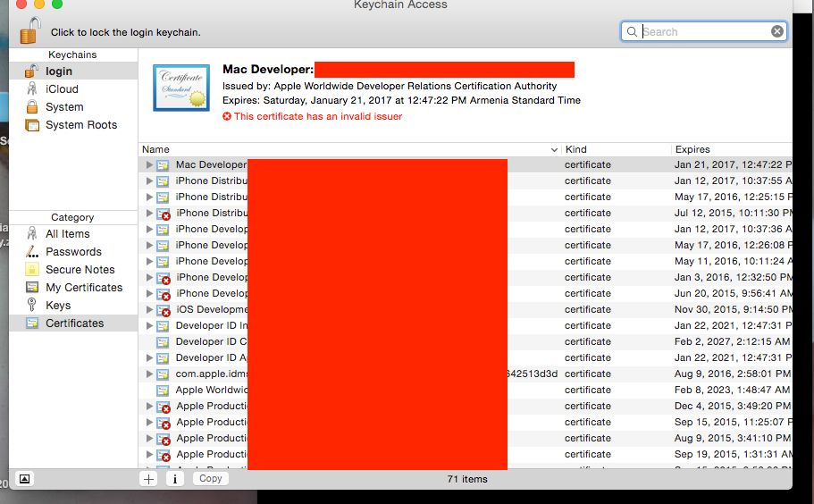Click the invalid iOS Development certificate icon
Viewport: 814px width, 504px height.
(164, 310)
